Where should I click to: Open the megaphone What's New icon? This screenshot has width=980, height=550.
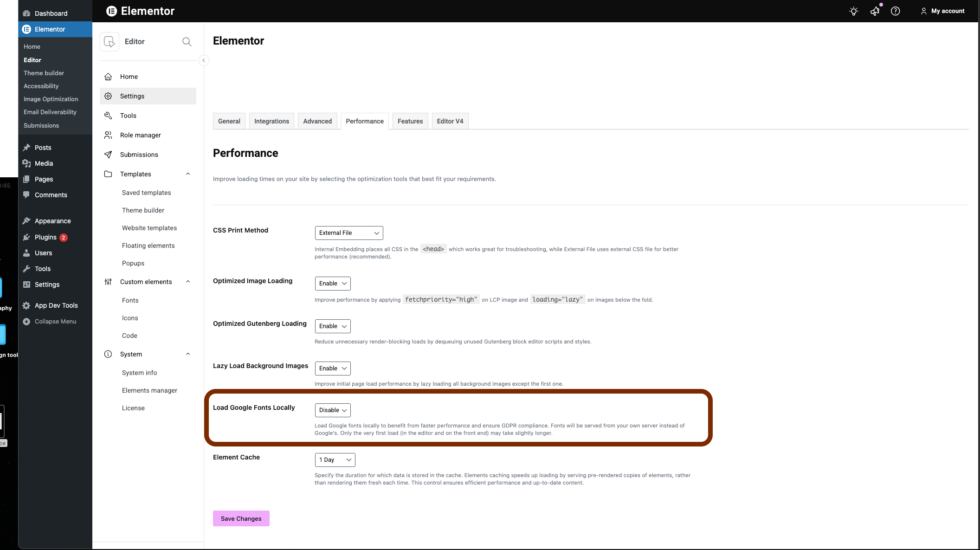[875, 11]
